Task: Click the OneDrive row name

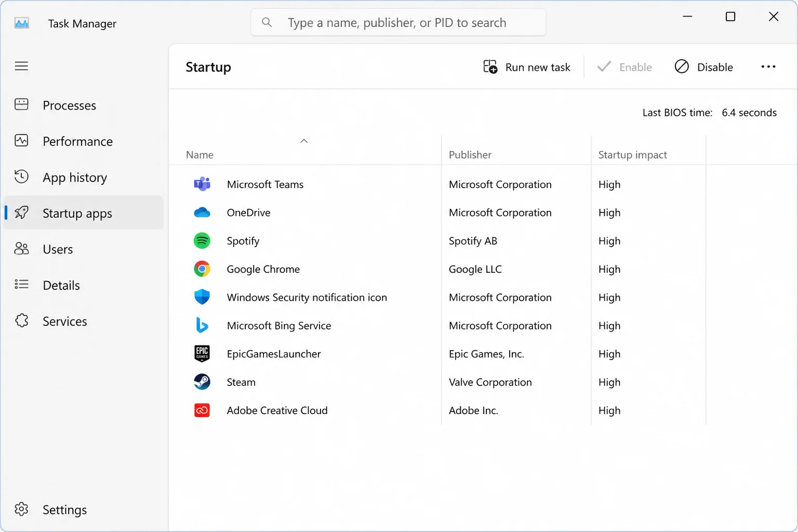Action: click(249, 212)
